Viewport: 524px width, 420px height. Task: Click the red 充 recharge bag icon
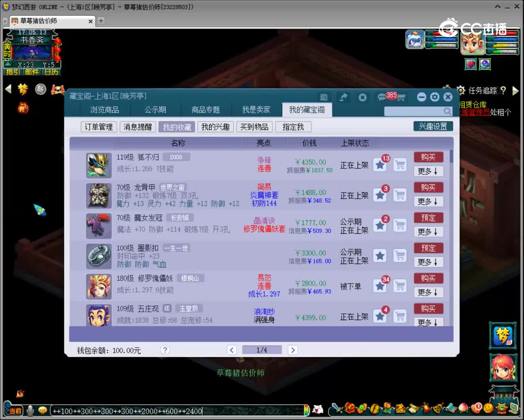(x=23, y=108)
